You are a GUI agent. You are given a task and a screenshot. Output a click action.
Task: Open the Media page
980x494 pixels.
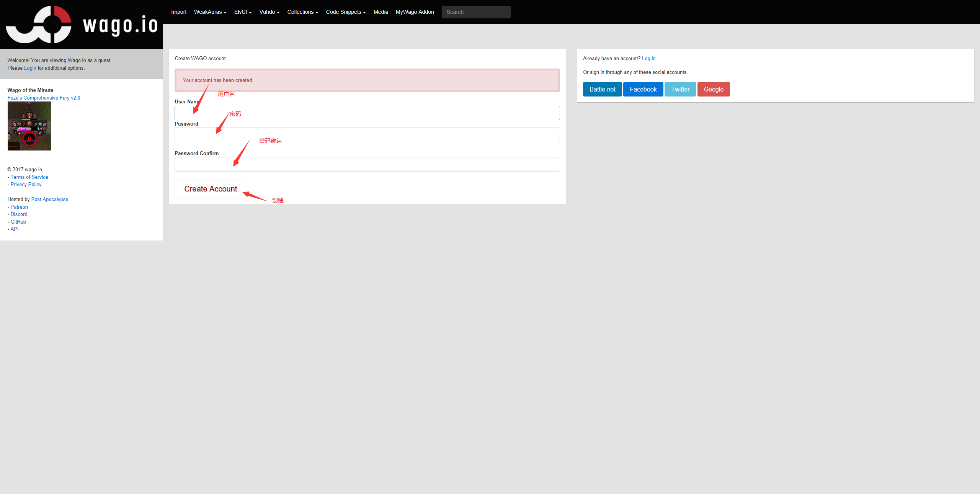[x=381, y=12]
